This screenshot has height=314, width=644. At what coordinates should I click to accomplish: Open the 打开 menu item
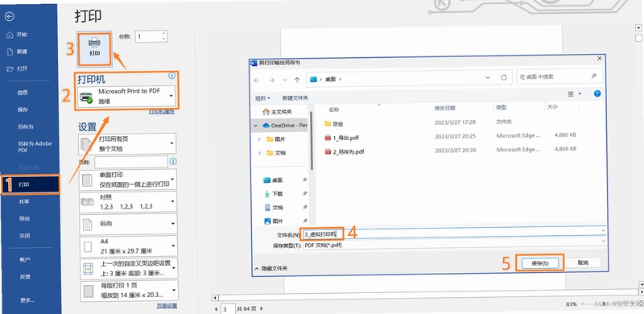coord(17,68)
